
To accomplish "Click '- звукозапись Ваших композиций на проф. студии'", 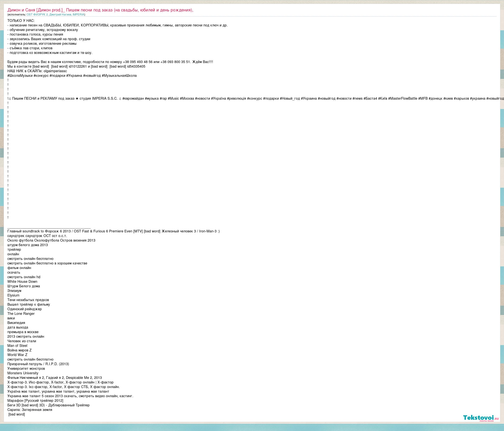I will (49, 39).
